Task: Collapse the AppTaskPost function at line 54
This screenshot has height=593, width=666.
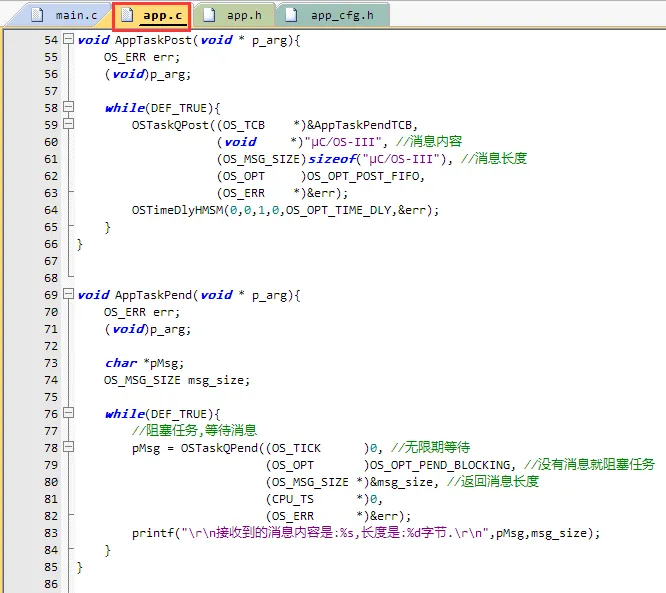Action: pyautogui.click(x=68, y=39)
